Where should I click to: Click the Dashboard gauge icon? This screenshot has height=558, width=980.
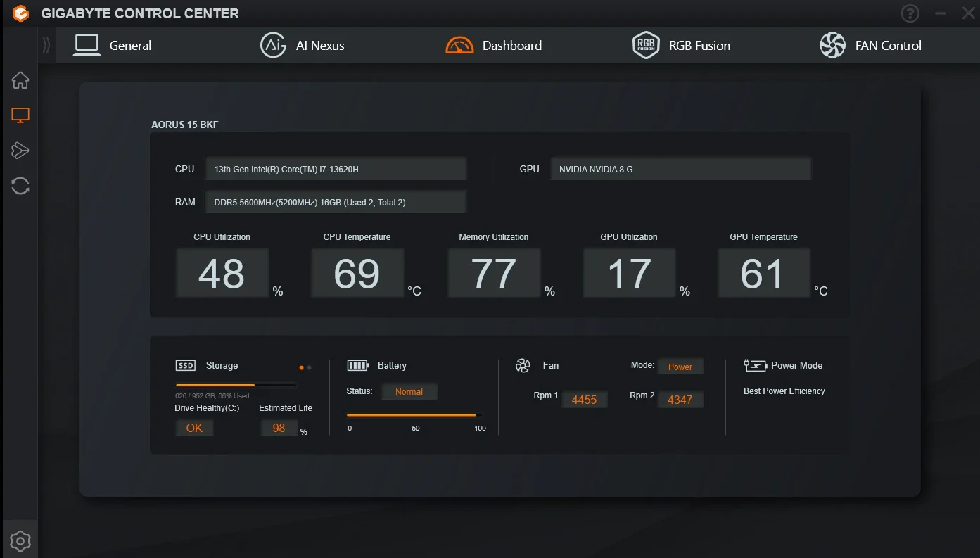[459, 45]
